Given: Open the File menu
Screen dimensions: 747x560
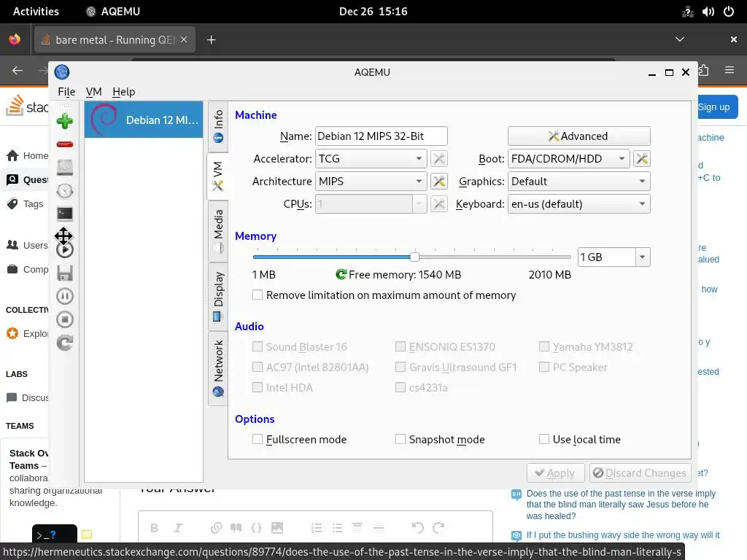Looking at the screenshot, I should click(x=66, y=91).
